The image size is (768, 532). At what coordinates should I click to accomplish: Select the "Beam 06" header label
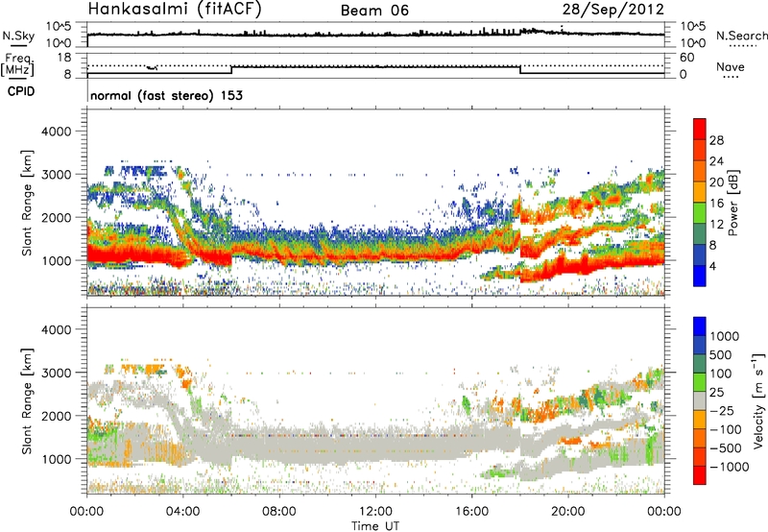point(374,11)
